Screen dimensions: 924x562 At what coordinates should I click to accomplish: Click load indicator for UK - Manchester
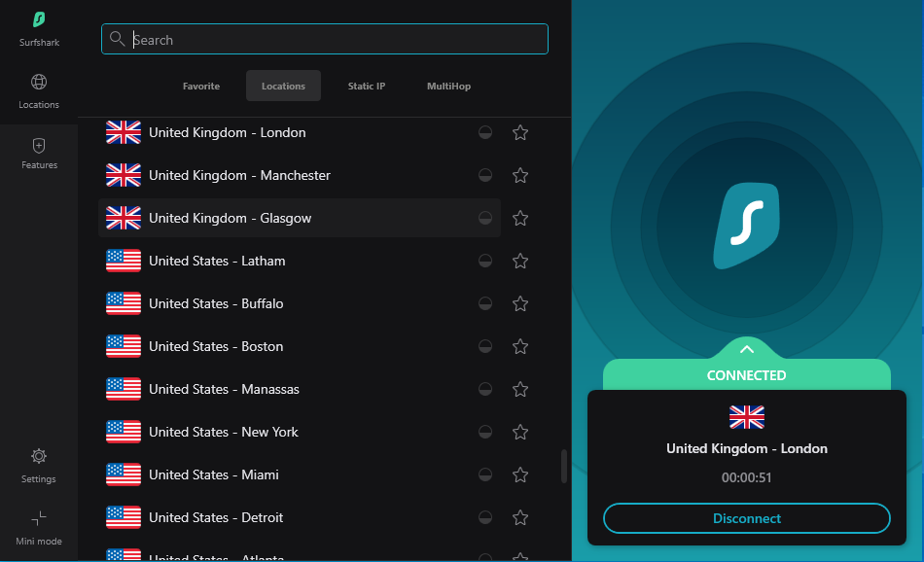tap(485, 176)
